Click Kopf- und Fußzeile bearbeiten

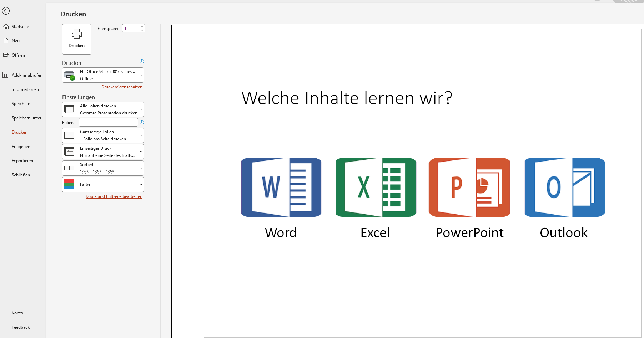click(x=114, y=196)
